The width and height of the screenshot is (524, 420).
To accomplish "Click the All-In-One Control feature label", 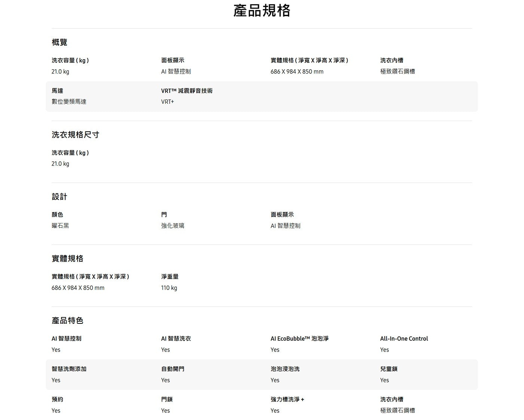I will 404,338.
